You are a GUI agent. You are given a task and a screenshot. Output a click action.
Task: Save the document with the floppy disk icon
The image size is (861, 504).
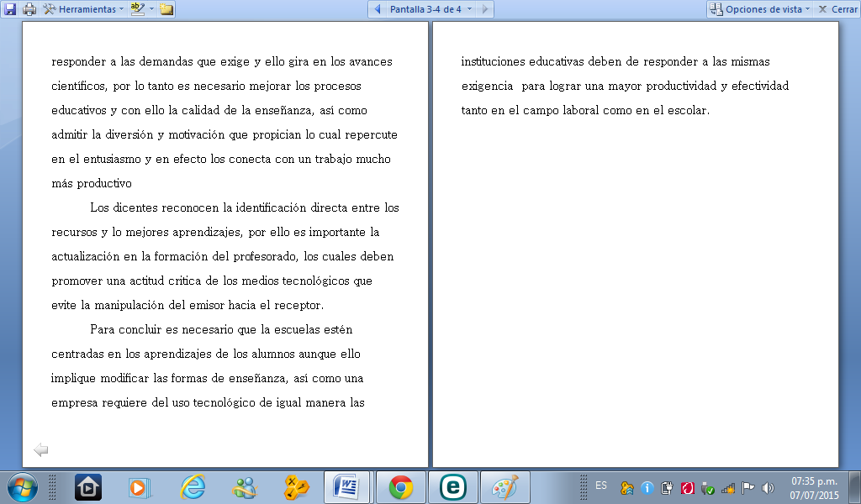click(10, 9)
